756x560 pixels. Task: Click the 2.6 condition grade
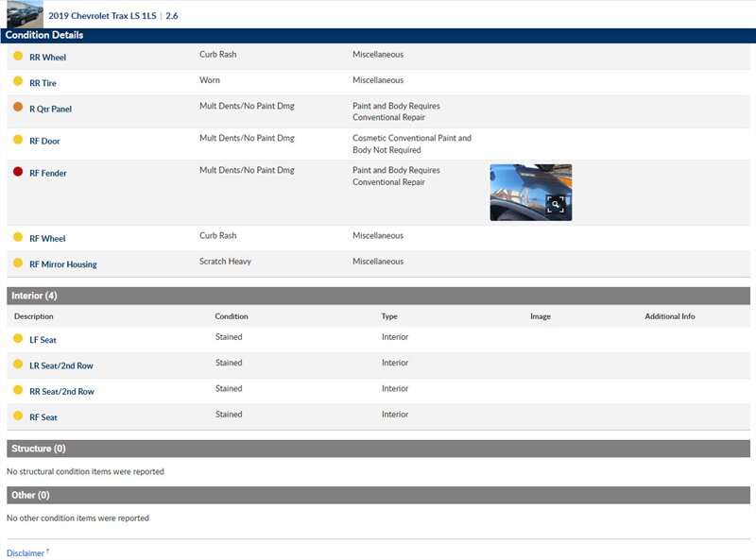pyautogui.click(x=171, y=16)
